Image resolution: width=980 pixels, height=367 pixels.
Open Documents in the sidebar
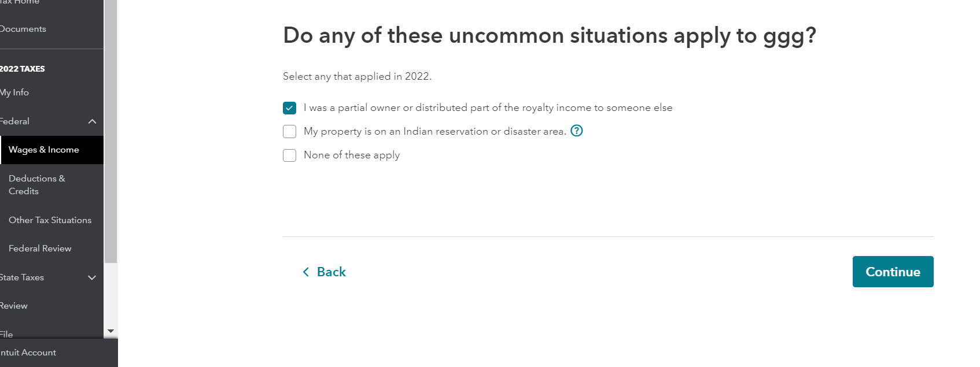coord(23,29)
